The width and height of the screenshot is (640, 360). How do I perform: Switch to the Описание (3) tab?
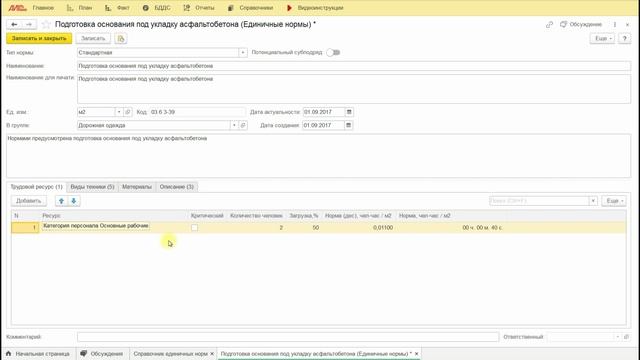click(x=176, y=187)
